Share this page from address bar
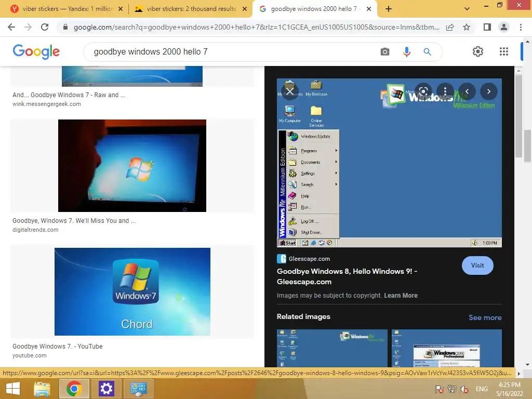Image resolution: width=532 pixels, height=399 pixels. click(x=450, y=27)
